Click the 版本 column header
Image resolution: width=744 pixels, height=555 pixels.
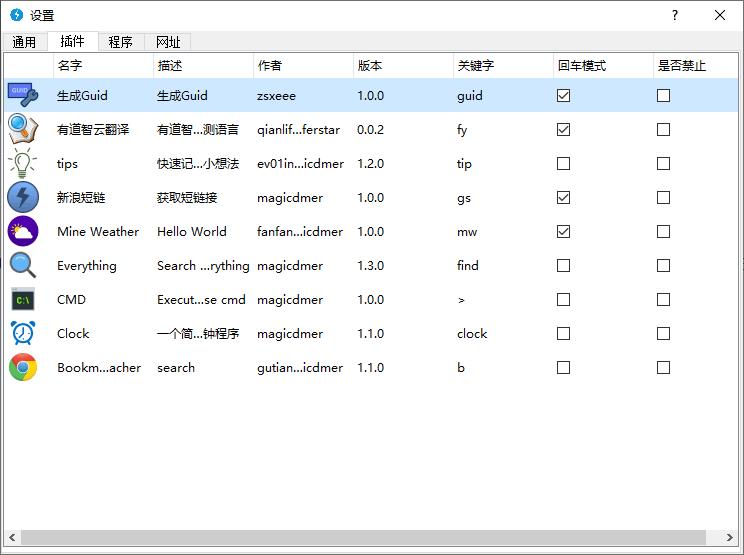pyautogui.click(x=370, y=66)
